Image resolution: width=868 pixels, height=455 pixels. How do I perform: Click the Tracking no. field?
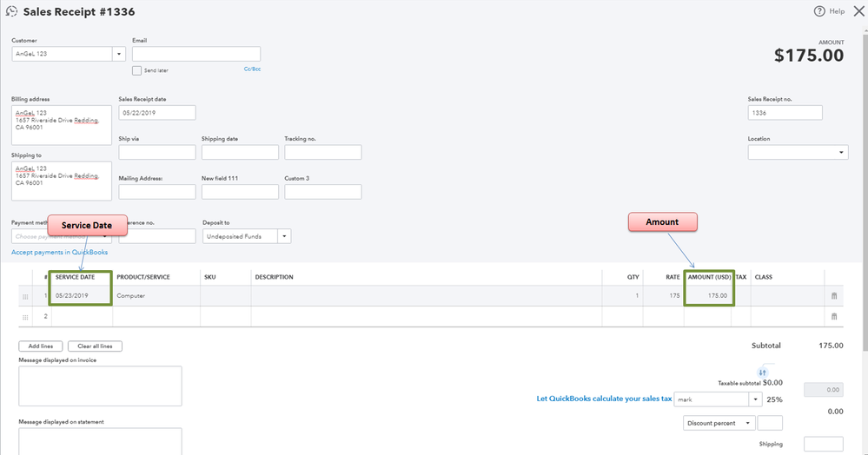(323, 152)
